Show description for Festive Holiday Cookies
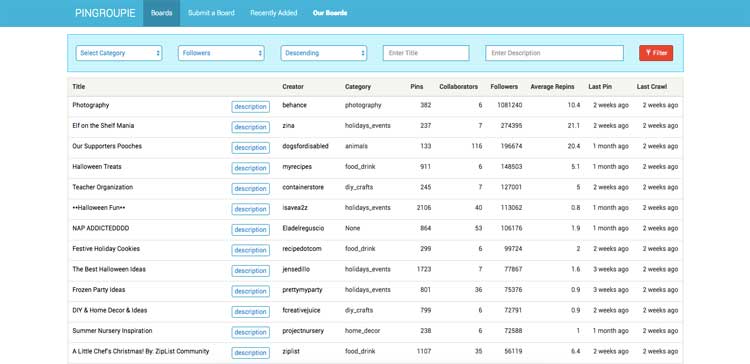This screenshot has width=750, height=364. point(251,250)
